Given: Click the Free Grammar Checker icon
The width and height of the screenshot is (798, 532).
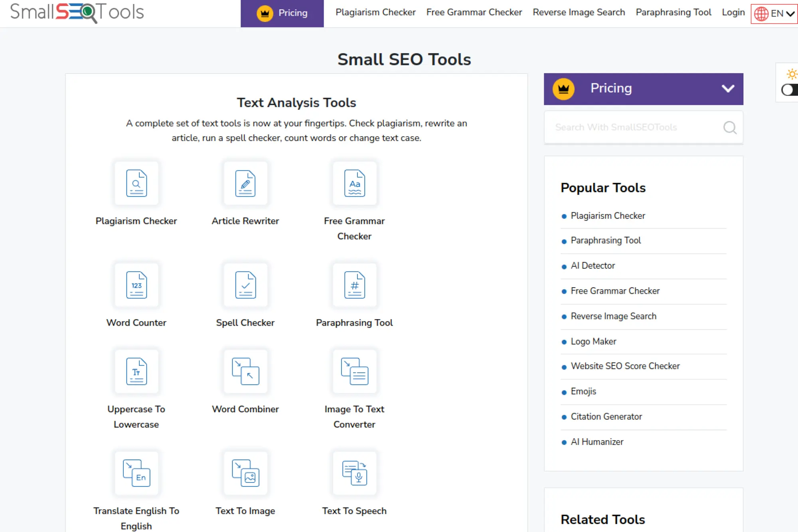Looking at the screenshot, I should pos(354,184).
